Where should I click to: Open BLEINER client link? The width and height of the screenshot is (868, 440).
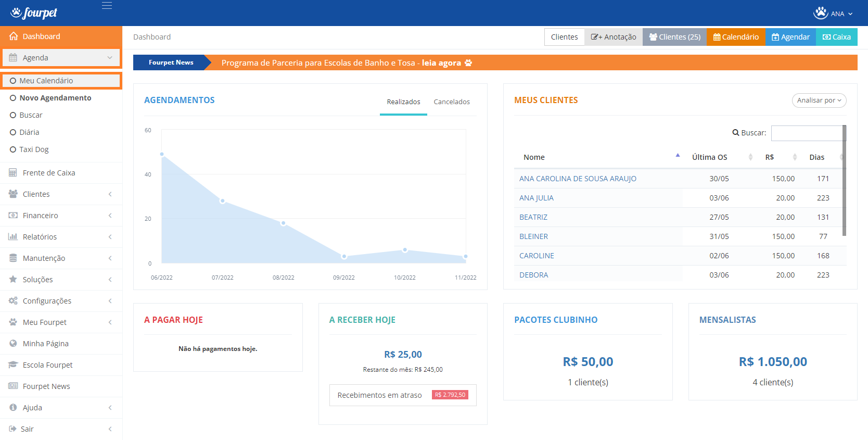tap(533, 236)
